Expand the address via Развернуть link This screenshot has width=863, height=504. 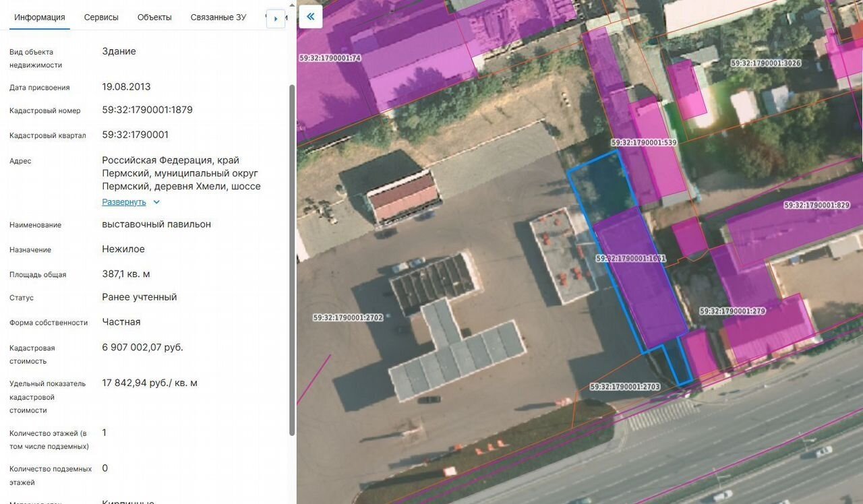point(124,202)
